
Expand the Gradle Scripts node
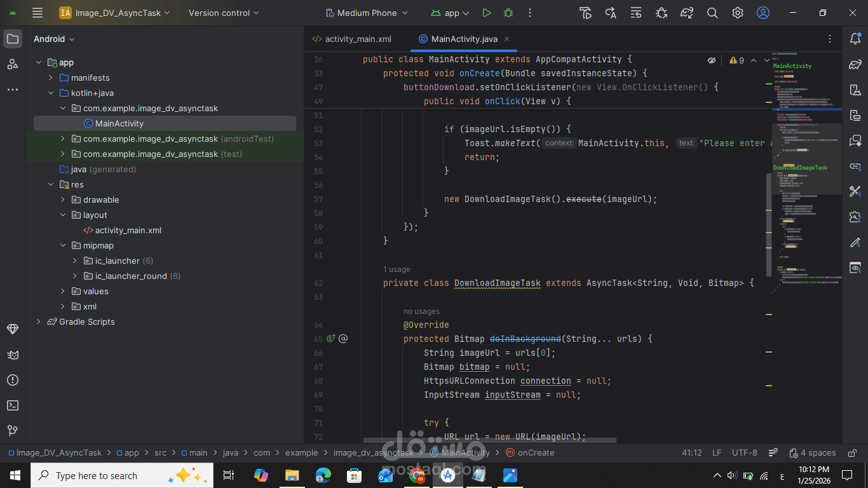(39, 322)
